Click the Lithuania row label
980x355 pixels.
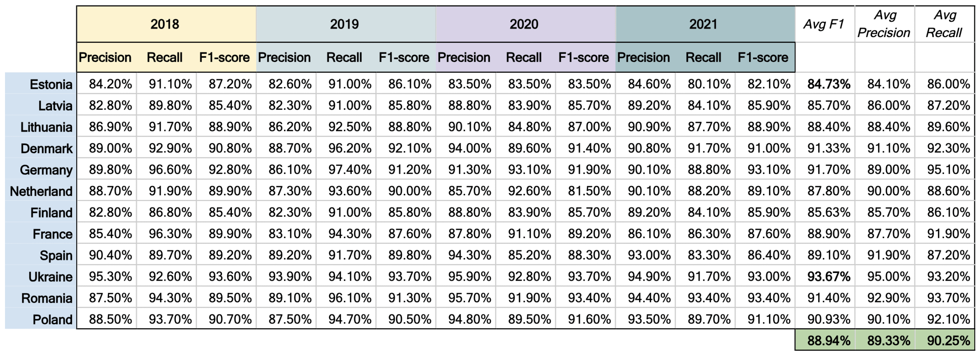point(46,127)
